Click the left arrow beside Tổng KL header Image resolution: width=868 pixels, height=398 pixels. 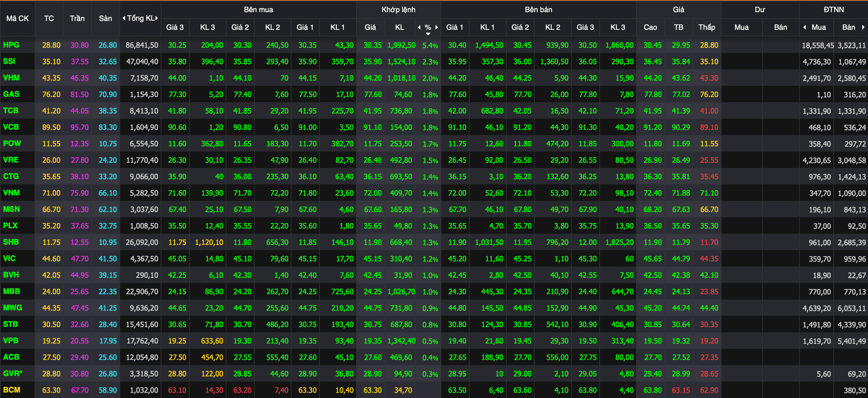point(124,18)
